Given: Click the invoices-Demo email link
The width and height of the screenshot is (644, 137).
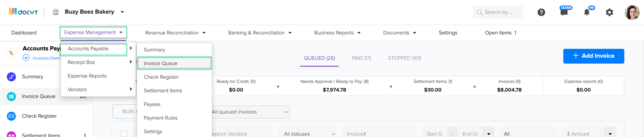Looking at the screenshot, I should pyautogui.click(x=47, y=58).
